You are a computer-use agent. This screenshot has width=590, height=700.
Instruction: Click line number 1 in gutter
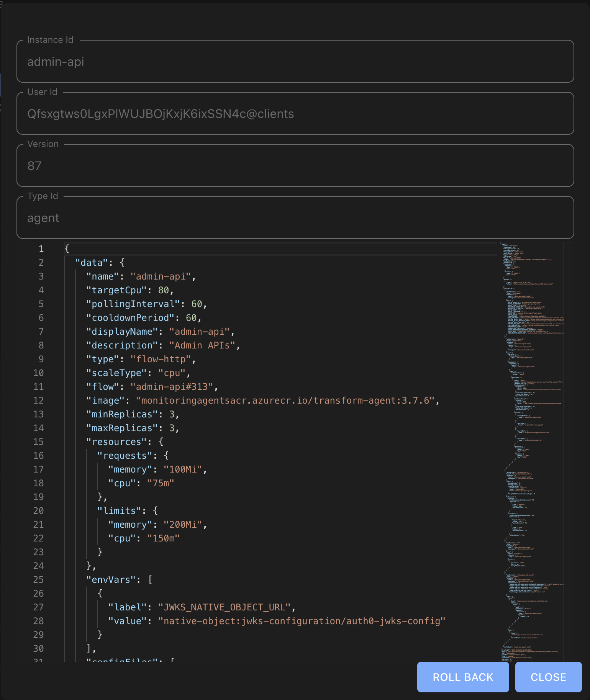tap(41, 249)
